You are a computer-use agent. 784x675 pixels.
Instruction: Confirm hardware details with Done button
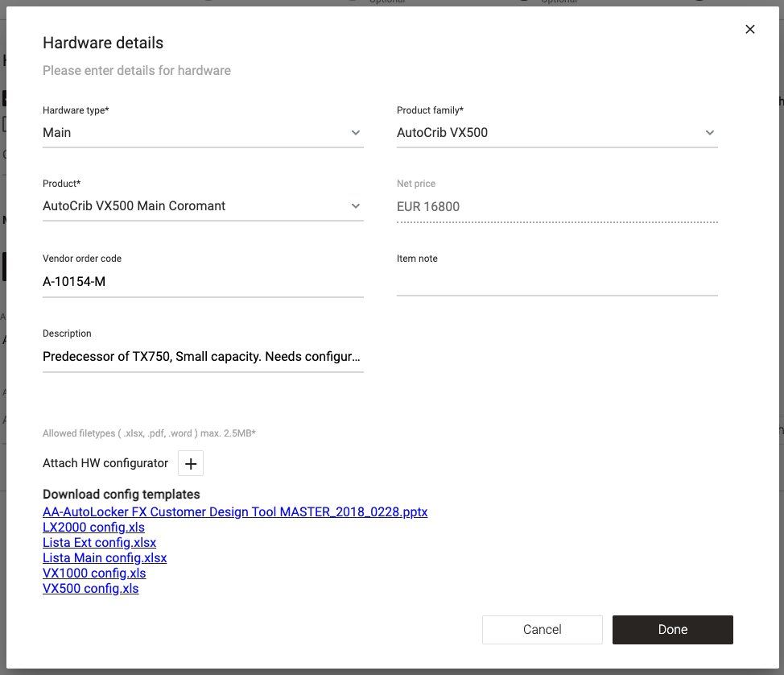click(672, 630)
